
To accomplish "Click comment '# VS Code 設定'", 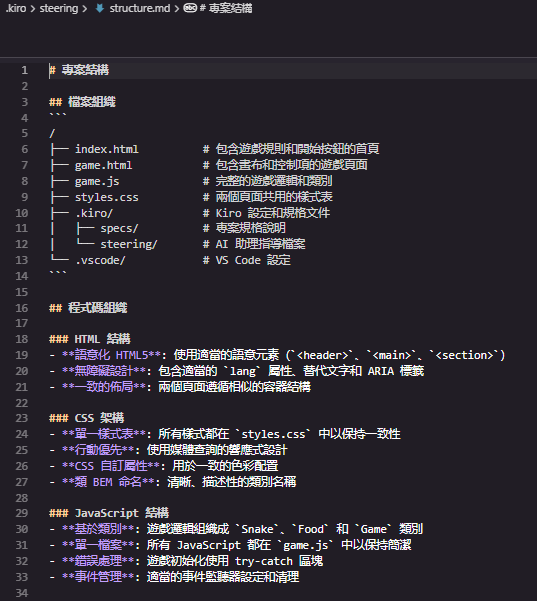I will coord(247,260).
